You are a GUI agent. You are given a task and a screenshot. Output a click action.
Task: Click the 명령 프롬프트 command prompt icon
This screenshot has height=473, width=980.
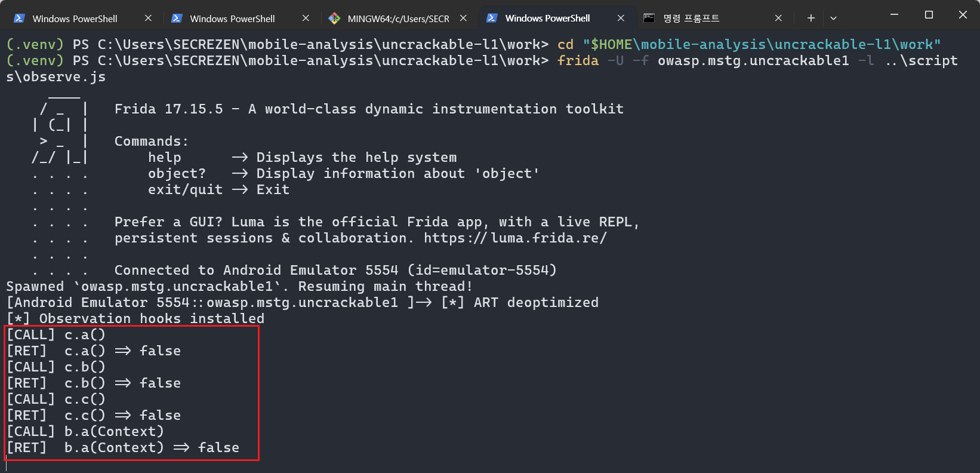coord(649,19)
